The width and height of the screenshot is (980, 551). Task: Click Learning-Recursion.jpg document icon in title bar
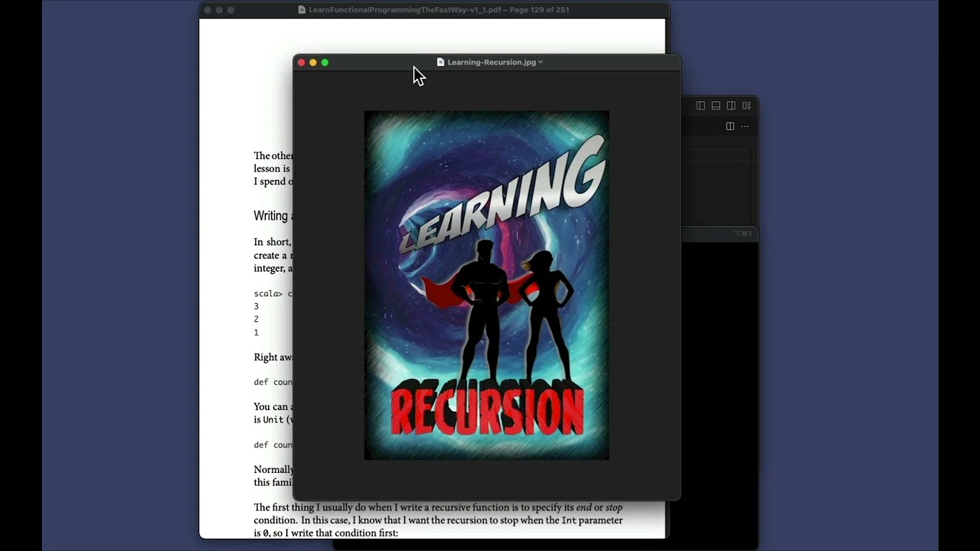pos(440,62)
